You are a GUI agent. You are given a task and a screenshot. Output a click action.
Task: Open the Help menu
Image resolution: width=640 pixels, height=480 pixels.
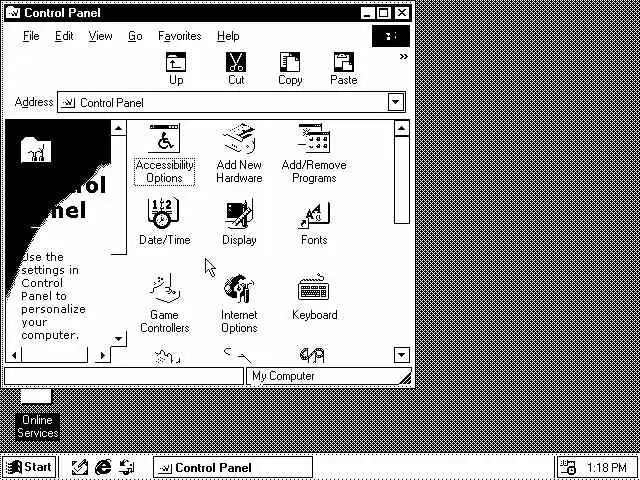228,36
